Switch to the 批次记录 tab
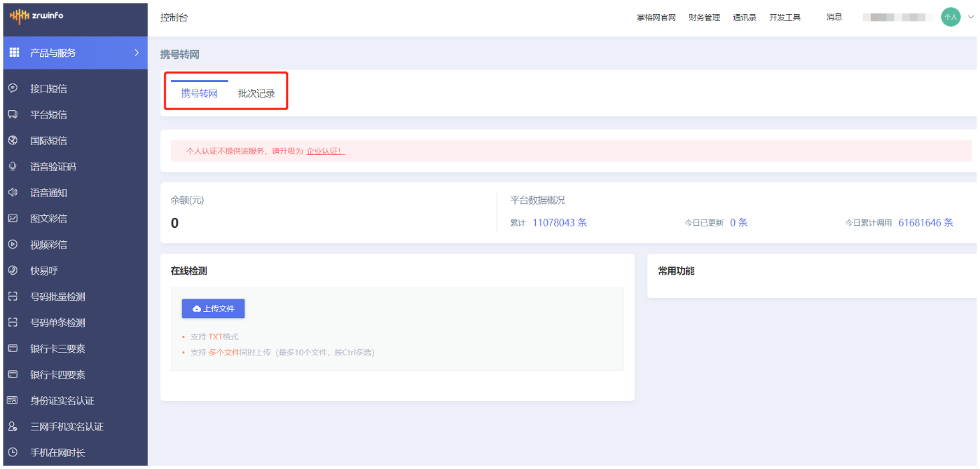 coord(257,94)
